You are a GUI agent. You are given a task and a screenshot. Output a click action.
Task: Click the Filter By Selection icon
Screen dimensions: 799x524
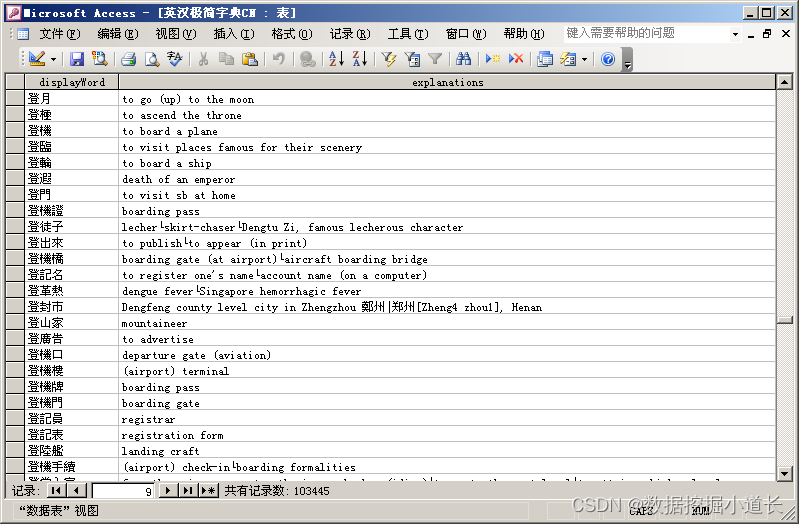pos(388,59)
